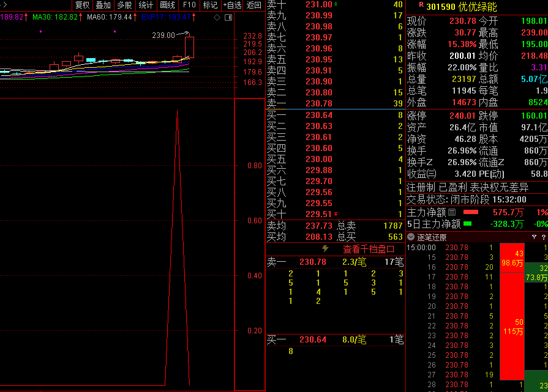548x392 pixels.
Task: Click the lightning bolt icon by 查看千档盘口
Action: pos(325,249)
